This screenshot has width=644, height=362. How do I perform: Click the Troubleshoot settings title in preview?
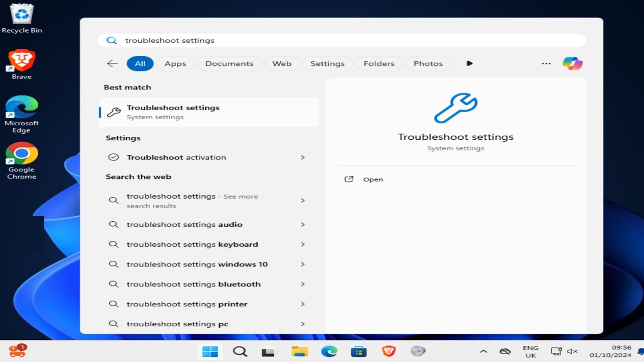[455, 137]
